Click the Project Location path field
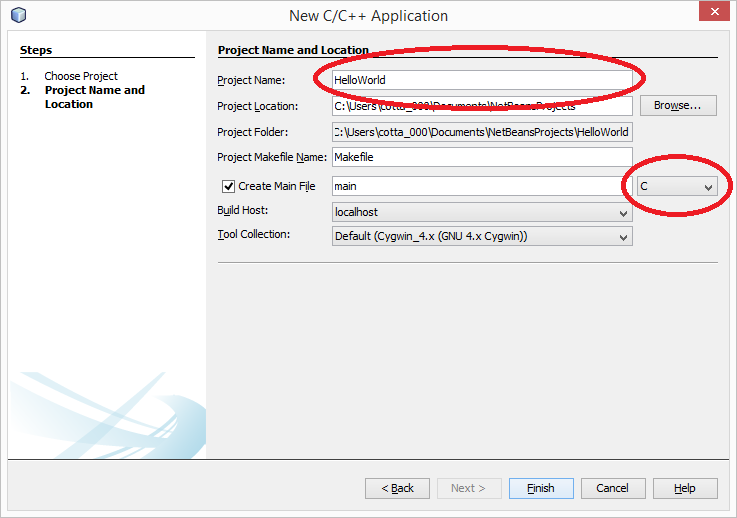Image resolution: width=737 pixels, height=518 pixels. 482,106
